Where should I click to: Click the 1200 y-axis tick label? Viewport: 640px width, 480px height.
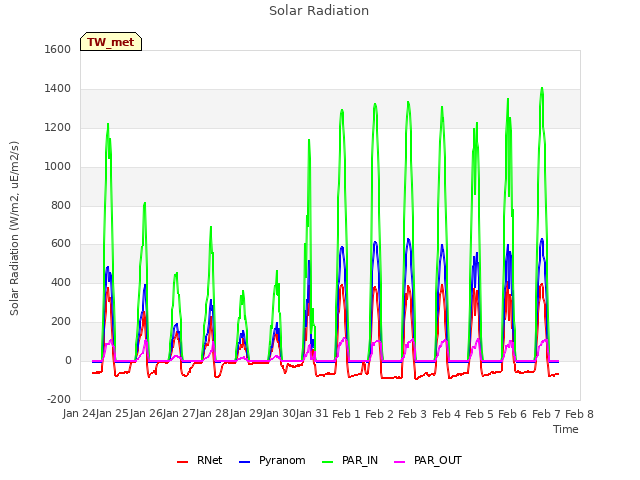coord(58,127)
